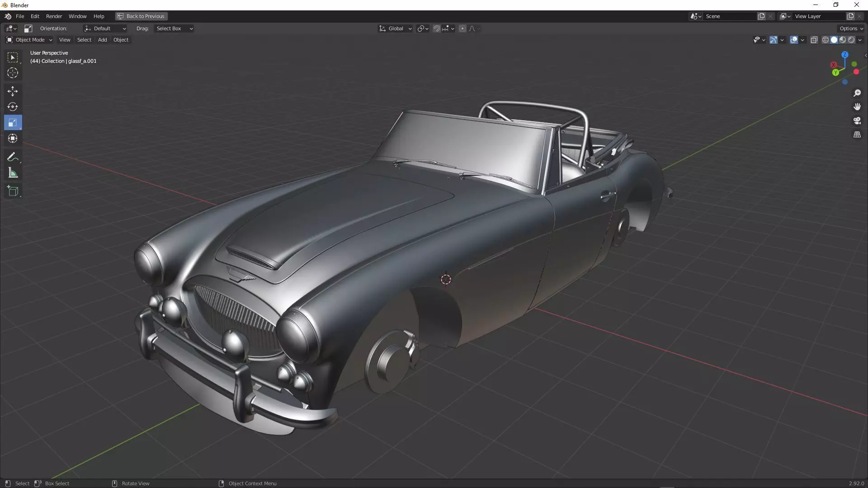Open the Drag Select Box dropdown
This screenshot has width=868, height=488.
(174, 28)
